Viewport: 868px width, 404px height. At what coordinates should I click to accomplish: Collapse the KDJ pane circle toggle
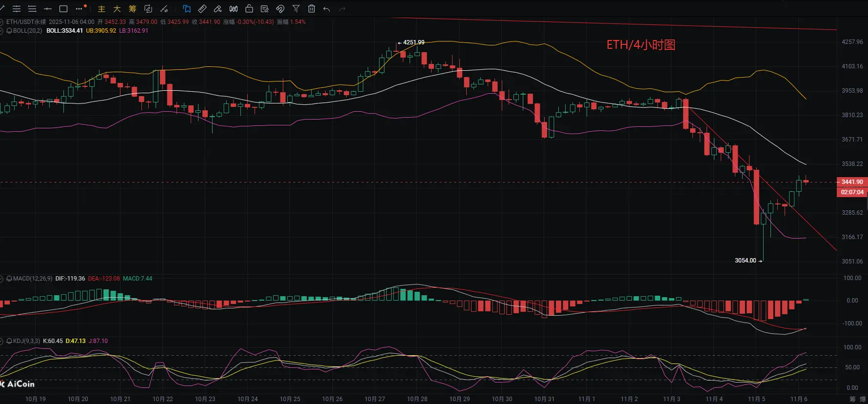[x=2, y=341]
